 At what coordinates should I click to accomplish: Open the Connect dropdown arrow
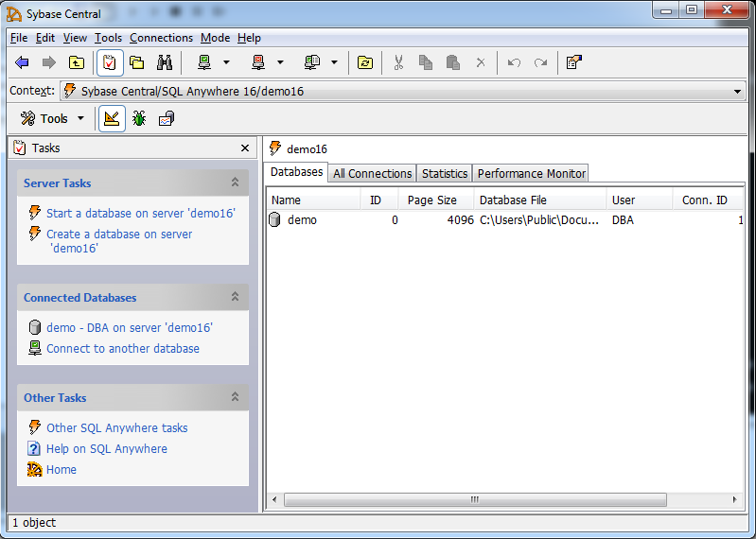coord(226,62)
